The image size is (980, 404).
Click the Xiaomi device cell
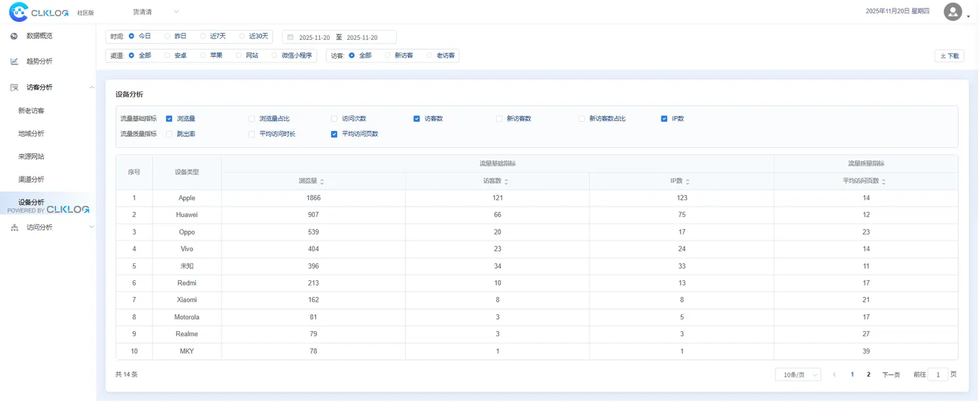pyautogui.click(x=187, y=300)
